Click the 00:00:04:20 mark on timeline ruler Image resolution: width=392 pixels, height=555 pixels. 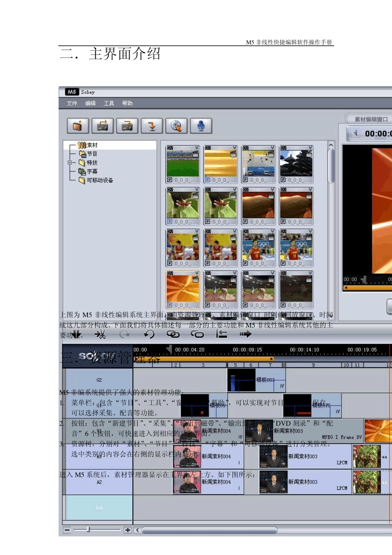(x=189, y=350)
